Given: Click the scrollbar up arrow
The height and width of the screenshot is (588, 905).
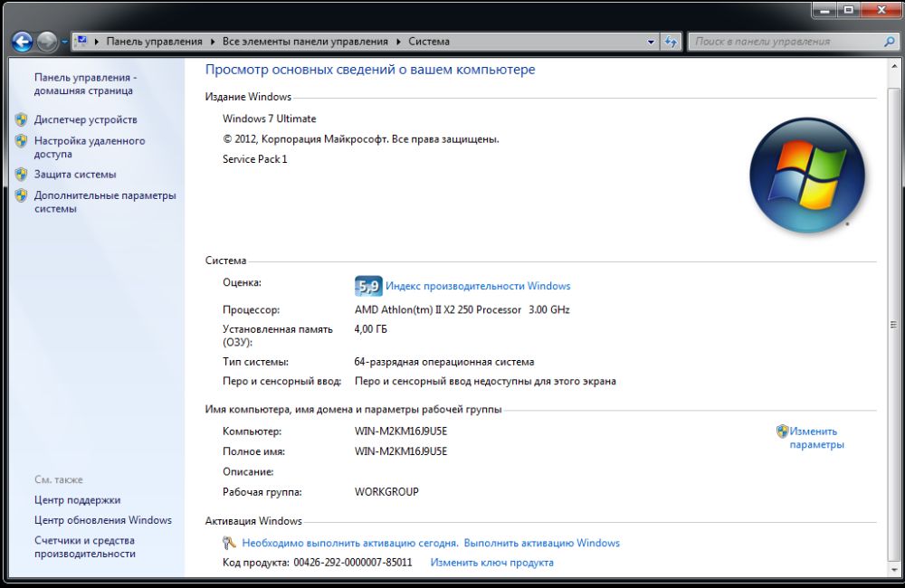Looking at the screenshot, I should click(893, 68).
